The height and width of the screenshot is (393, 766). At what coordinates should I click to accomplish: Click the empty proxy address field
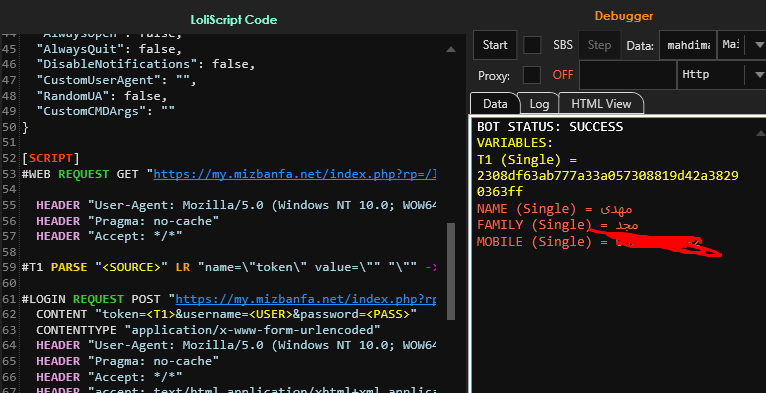(628, 75)
